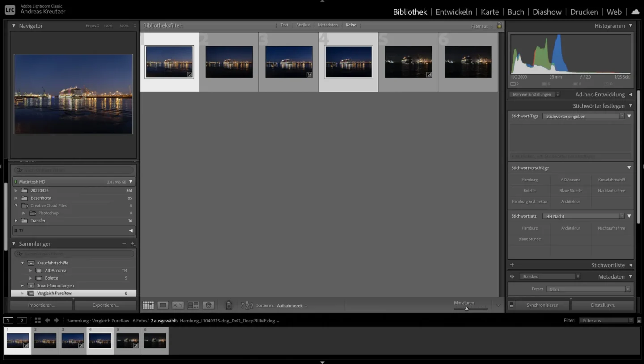The height and width of the screenshot is (364, 644).
Task: Switch to Grid view in the toolbar
Action: 148,305
